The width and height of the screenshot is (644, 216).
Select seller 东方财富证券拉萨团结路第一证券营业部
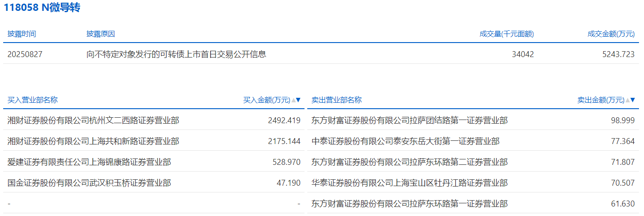pos(409,120)
